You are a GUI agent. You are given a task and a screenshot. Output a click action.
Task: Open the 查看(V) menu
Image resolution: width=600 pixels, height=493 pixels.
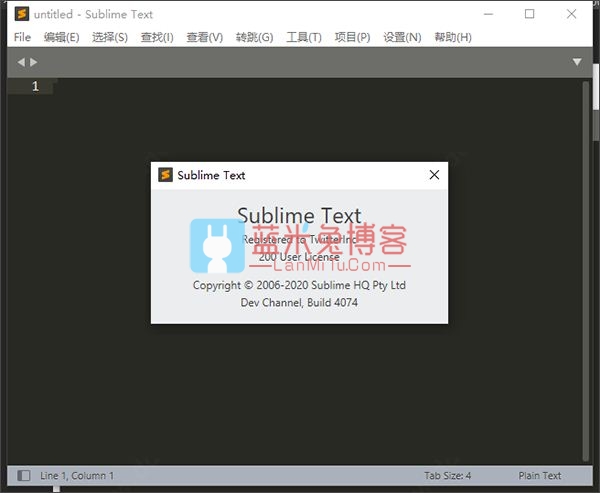point(205,37)
